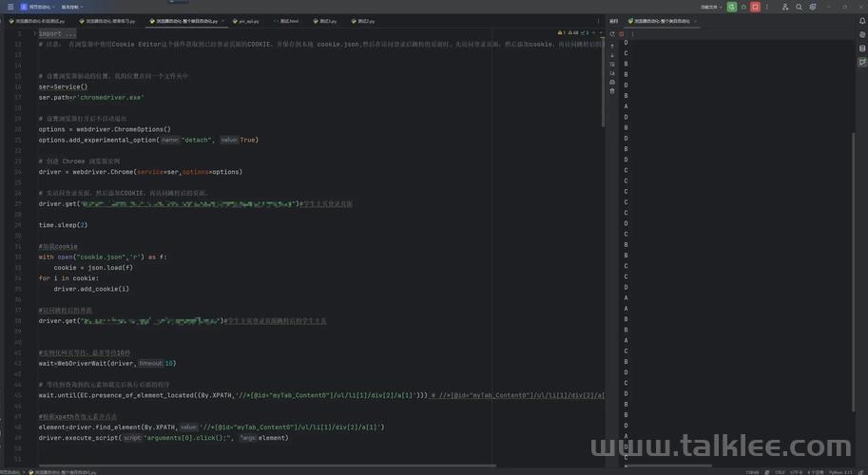Open IDE settings gear icon
868x475 pixels.
[813, 7]
